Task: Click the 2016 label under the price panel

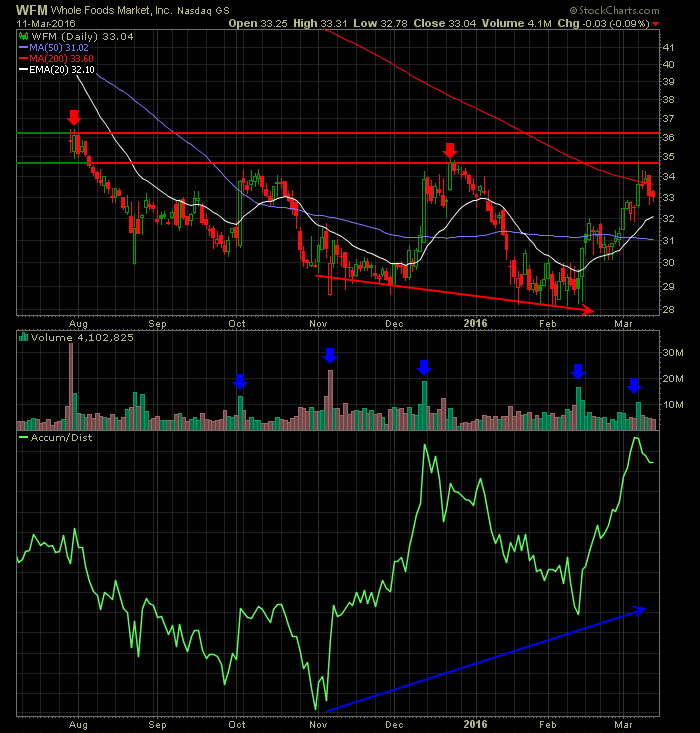Action: [475, 323]
